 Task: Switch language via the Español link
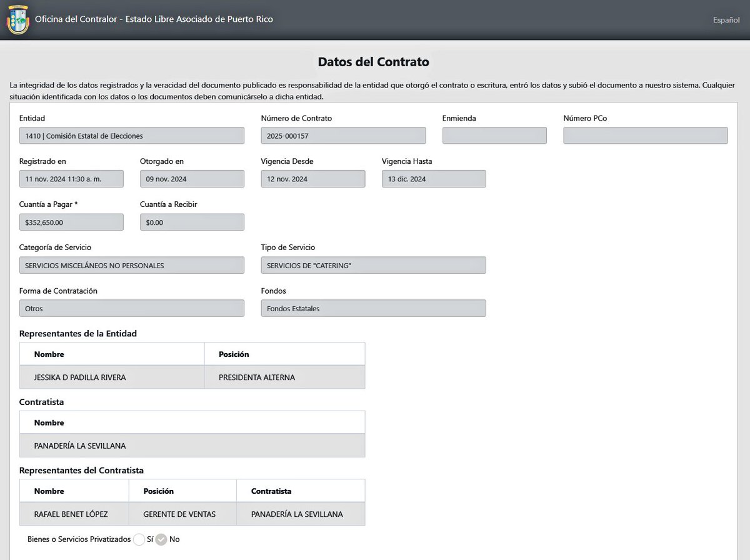coord(726,20)
